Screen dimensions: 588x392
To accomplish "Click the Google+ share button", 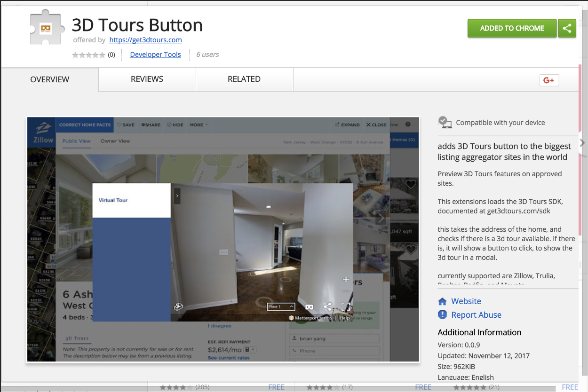I will [x=549, y=80].
